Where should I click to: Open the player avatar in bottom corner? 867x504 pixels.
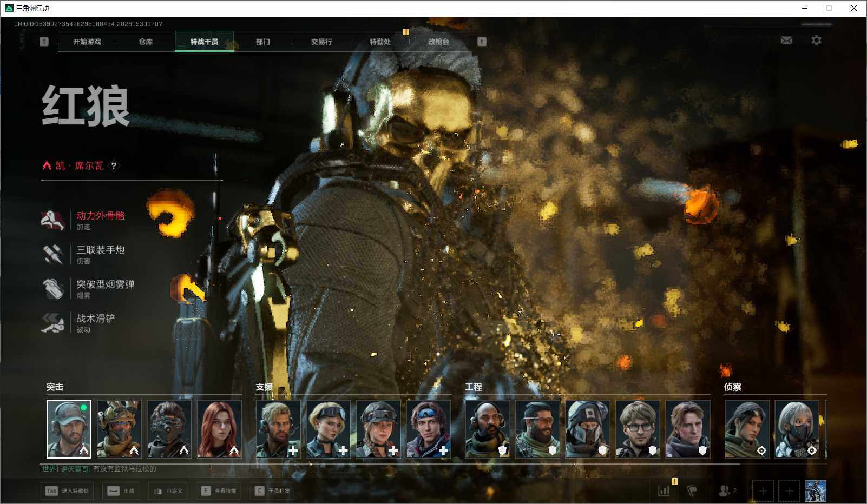[816, 491]
